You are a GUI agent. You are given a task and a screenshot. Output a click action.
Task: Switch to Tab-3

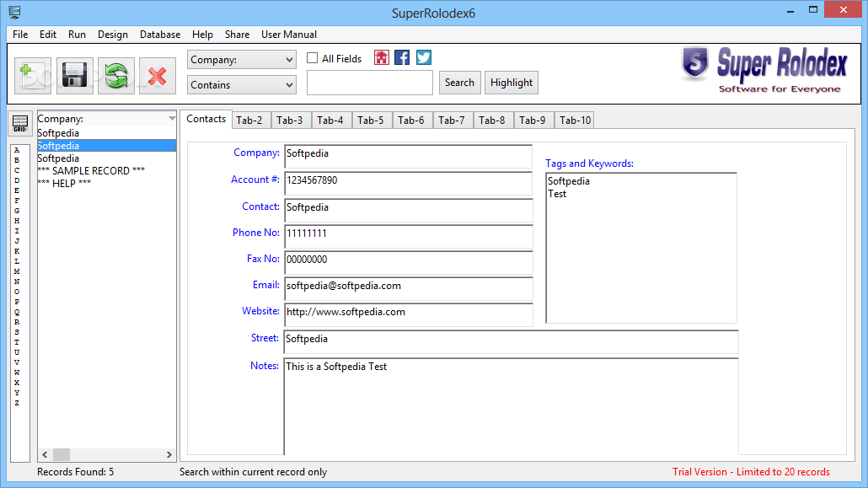click(290, 121)
